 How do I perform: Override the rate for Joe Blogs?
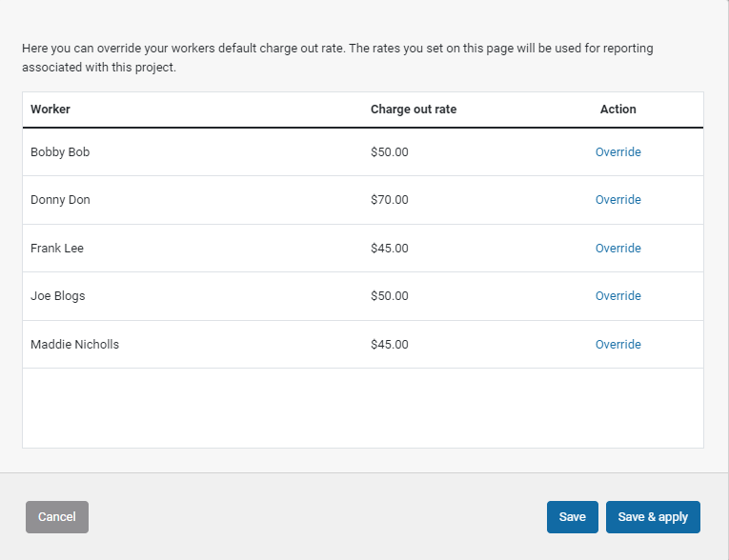coord(618,296)
